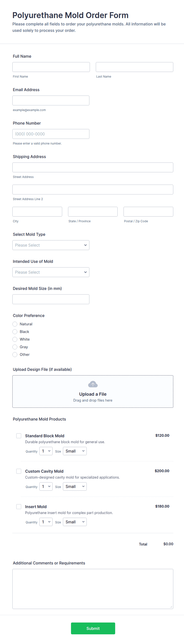Click the Upload a File drop area
This screenshot has height=644, width=184.
[x=93, y=391]
